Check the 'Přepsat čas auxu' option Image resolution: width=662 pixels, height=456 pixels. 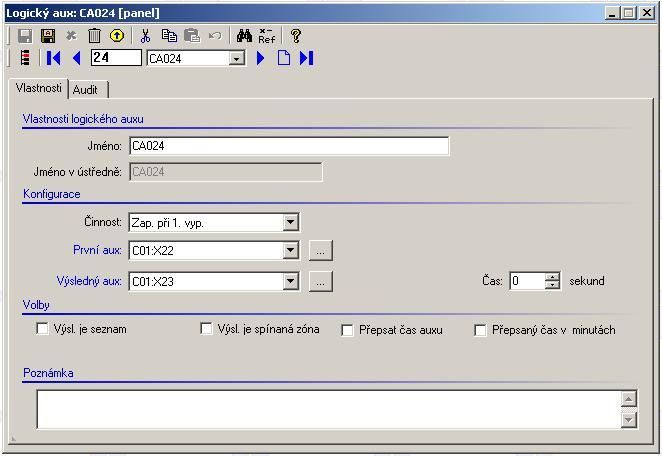point(348,330)
